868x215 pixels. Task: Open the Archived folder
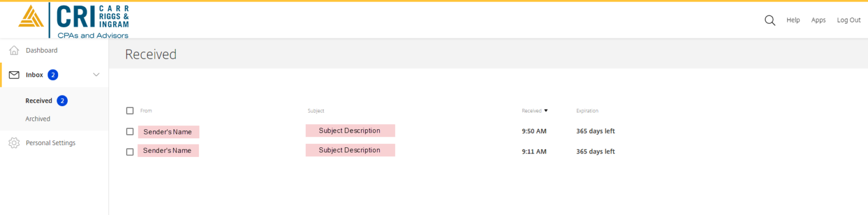(38, 119)
